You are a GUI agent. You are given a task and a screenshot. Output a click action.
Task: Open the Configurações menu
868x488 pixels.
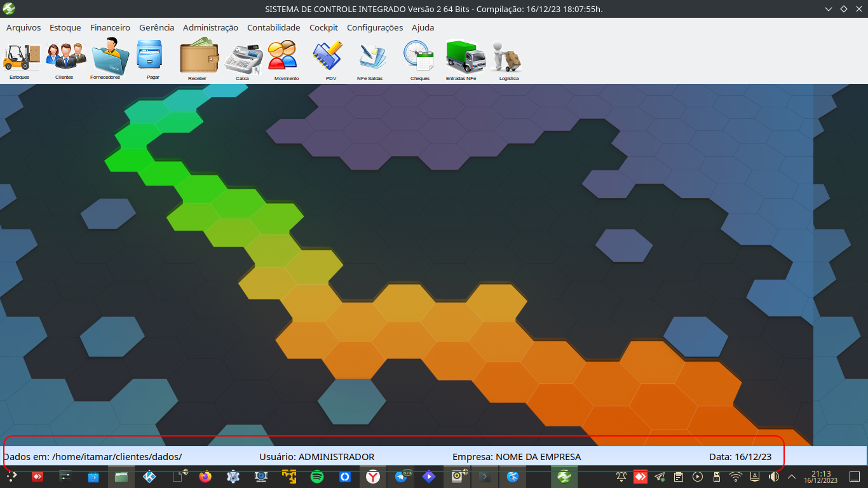pyautogui.click(x=375, y=27)
